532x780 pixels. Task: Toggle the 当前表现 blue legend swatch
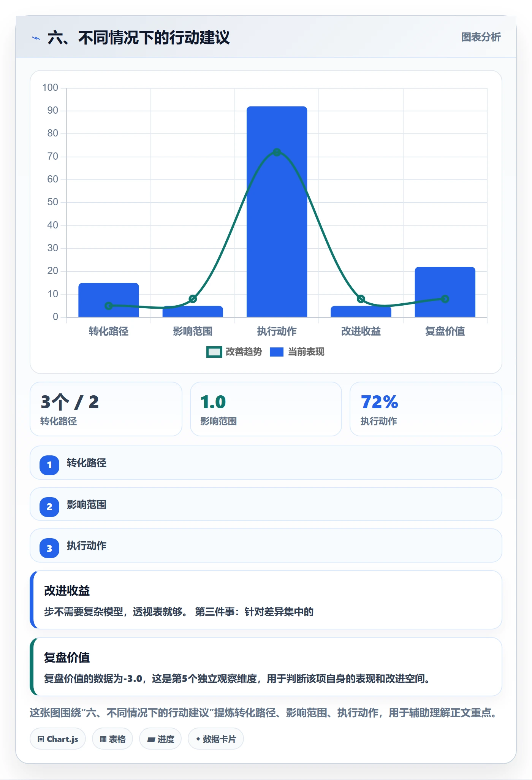(277, 352)
